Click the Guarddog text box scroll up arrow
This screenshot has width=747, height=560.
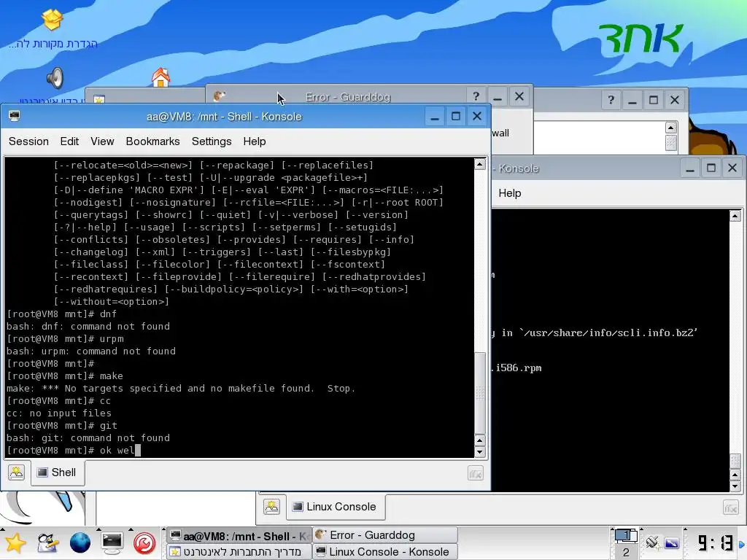point(671,128)
